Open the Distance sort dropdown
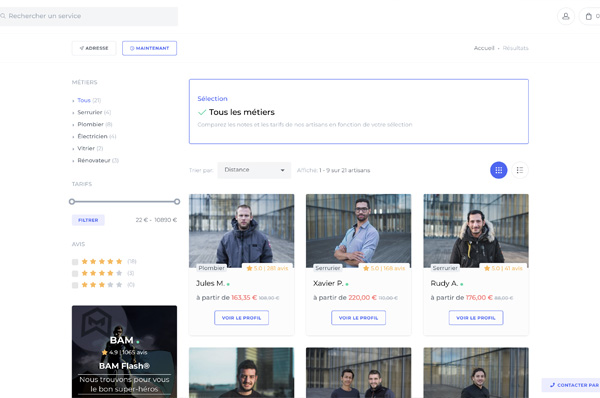The image size is (600, 398). tap(254, 170)
